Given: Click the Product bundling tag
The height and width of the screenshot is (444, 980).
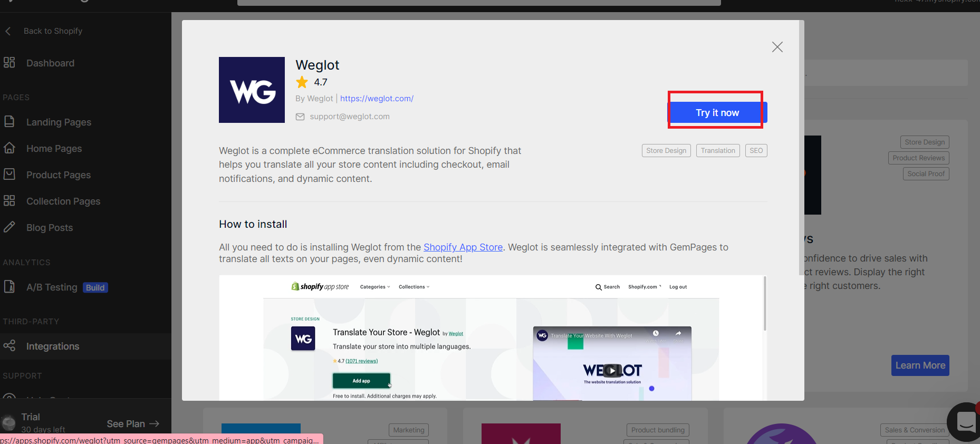Looking at the screenshot, I should coord(658,430).
